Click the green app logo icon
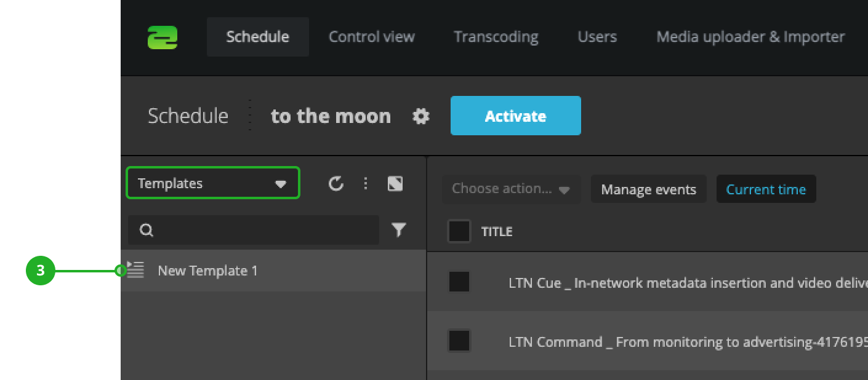868x380 pixels. (163, 38)
